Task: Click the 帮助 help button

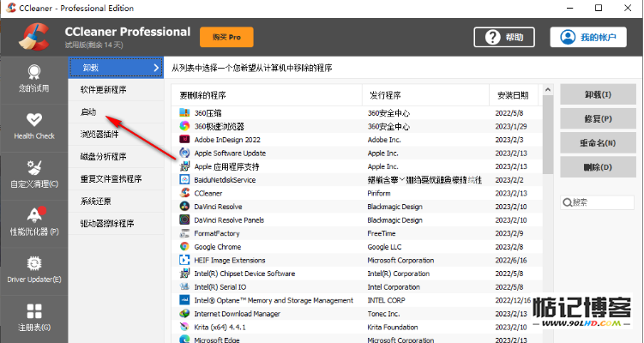Action: pos(504,38)
